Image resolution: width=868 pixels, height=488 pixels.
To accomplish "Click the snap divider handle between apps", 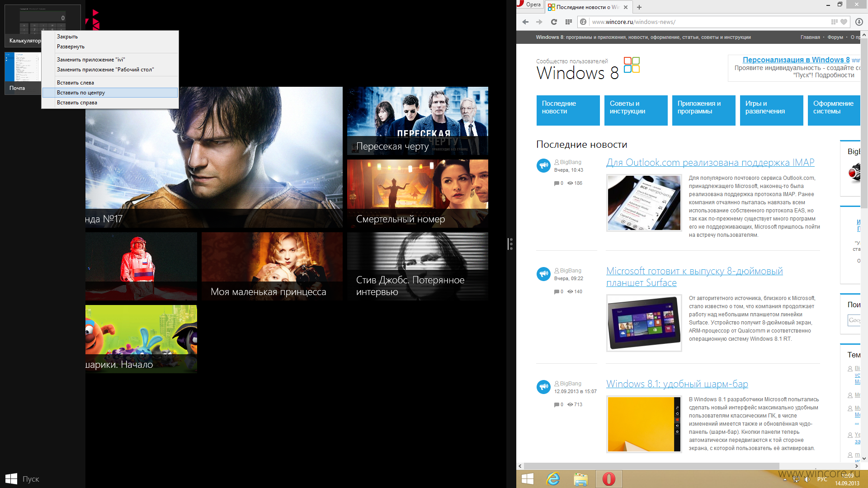I will pyautogui.click(x=511, y=244).
